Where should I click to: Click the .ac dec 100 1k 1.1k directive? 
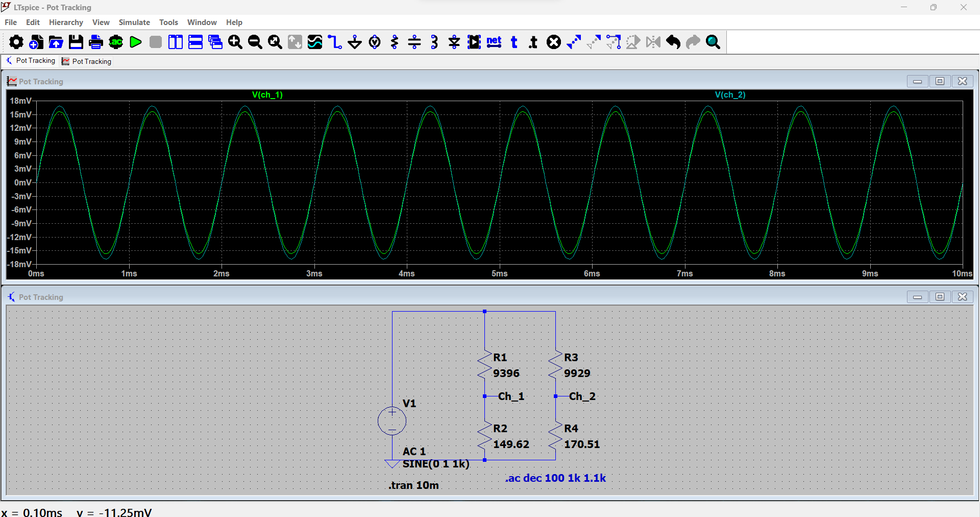pos(555,478)
